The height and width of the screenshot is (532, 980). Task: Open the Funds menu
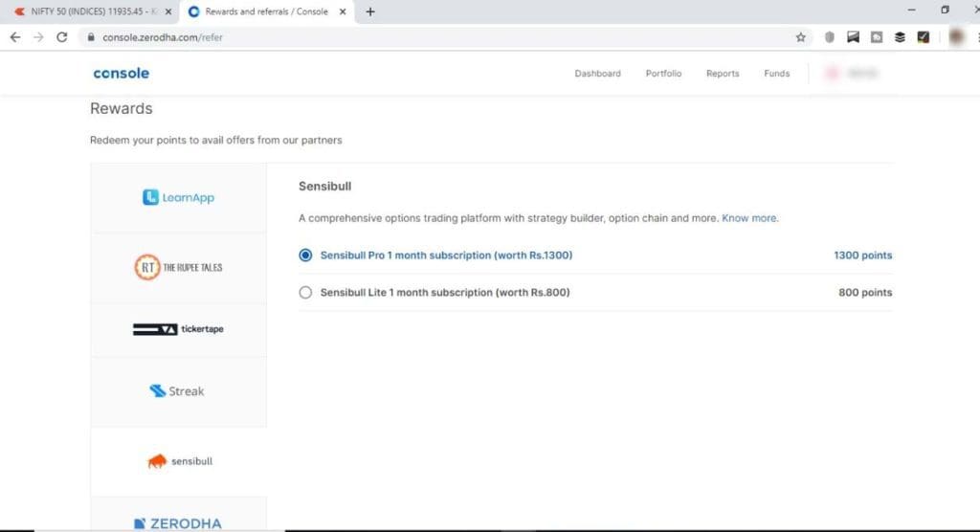click(777, 73)
